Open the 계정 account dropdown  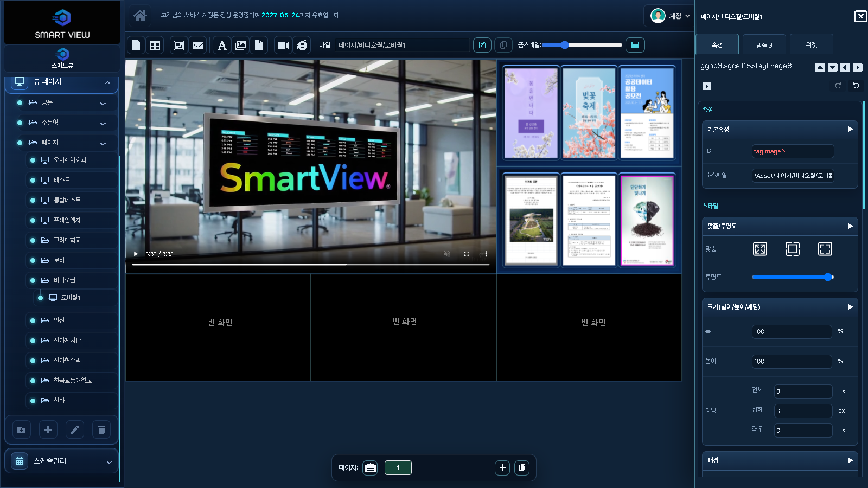point(671,16)
